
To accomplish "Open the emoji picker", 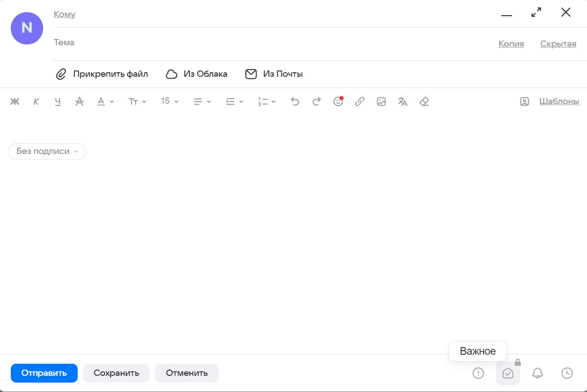I will [x=338, y=101].
